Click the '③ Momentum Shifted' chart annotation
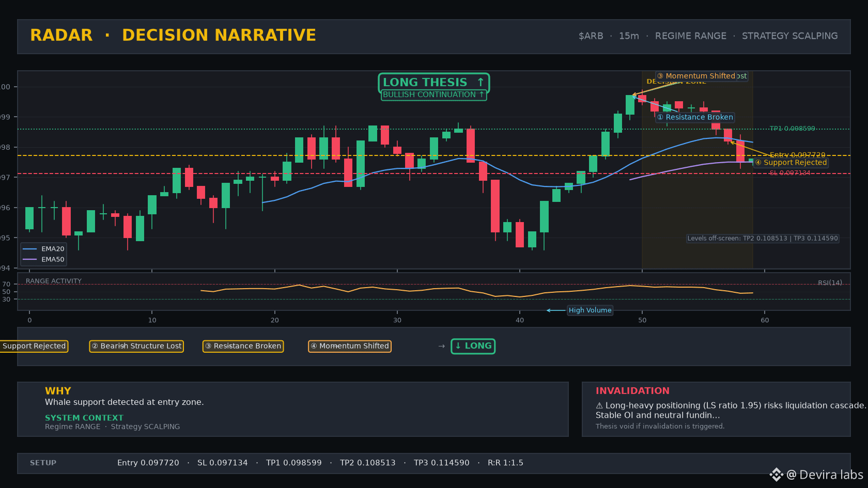868x488 pixels. point(696,76)
